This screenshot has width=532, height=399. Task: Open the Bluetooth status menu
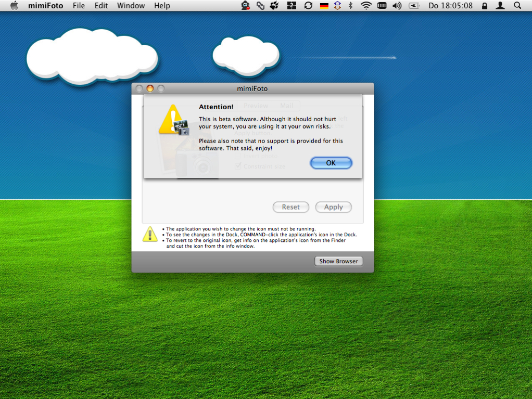(x=351, y=5)
